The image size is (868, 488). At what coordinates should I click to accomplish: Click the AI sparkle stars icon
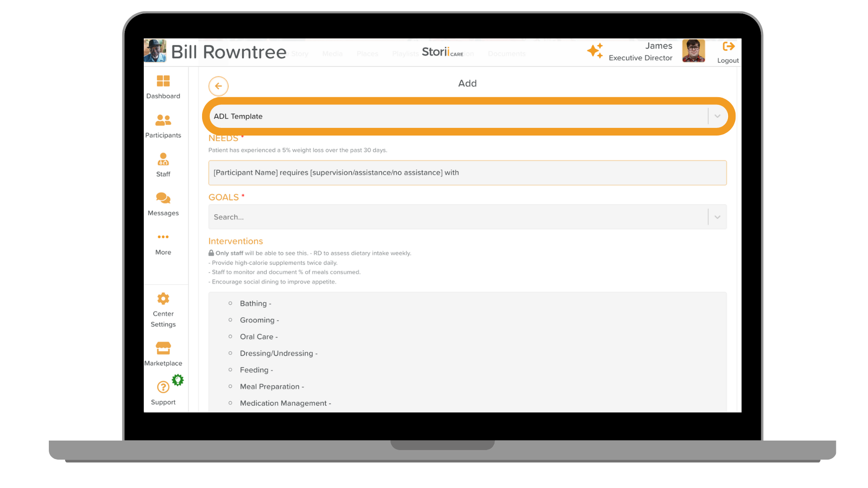click(595, 51)
